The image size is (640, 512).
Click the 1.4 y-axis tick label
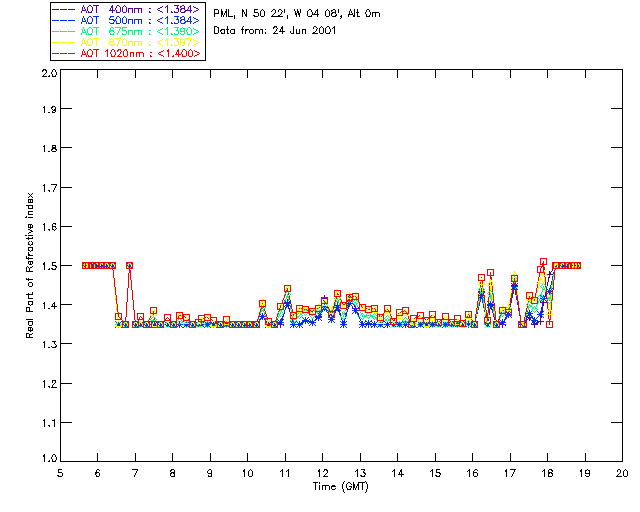click(x=49, y=305)
